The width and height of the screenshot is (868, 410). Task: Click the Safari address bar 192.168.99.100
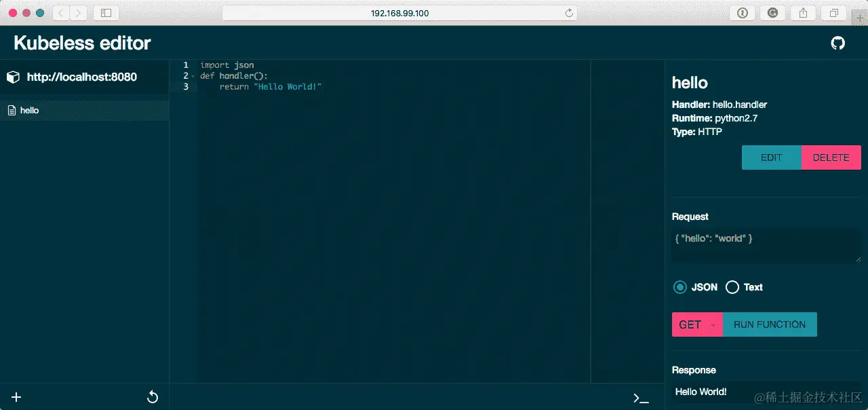pyautogui.click(x=399, y=13)
